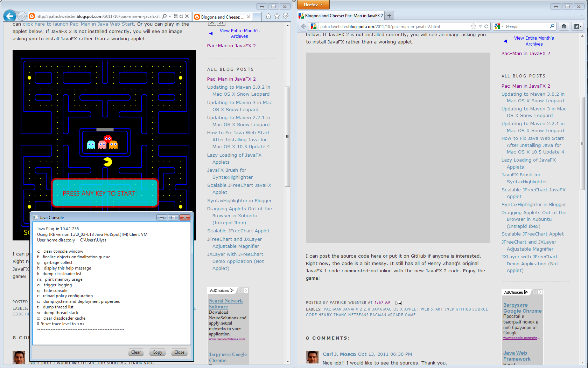Click the Firefox home button
The width and height of the screenshot is (588, 368).
[563, 26]
